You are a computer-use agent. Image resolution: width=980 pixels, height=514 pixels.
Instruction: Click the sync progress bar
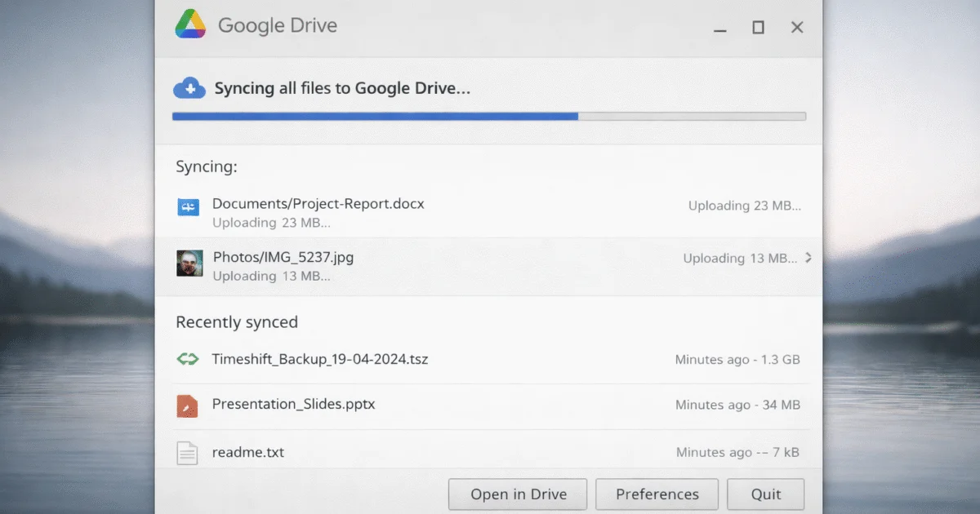click(x=489, y=117)
